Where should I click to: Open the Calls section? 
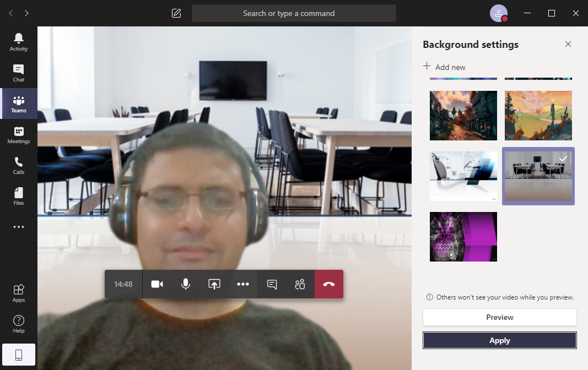(19, 166)
